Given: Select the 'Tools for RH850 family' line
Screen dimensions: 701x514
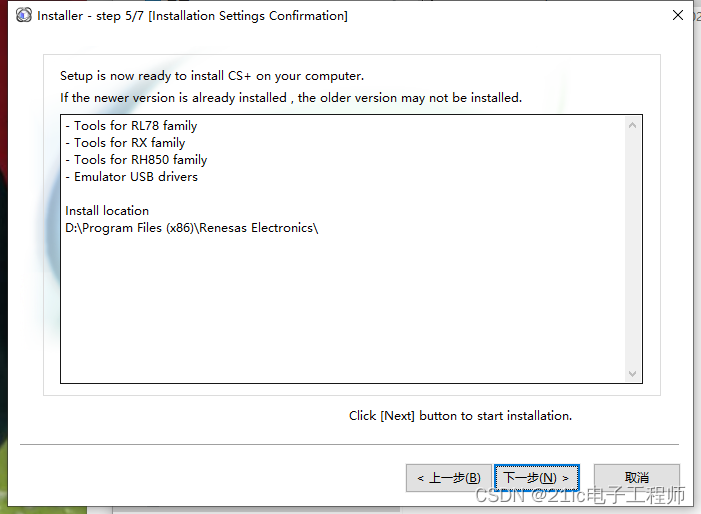Looking at the screenshot, I should pos(136,160).
